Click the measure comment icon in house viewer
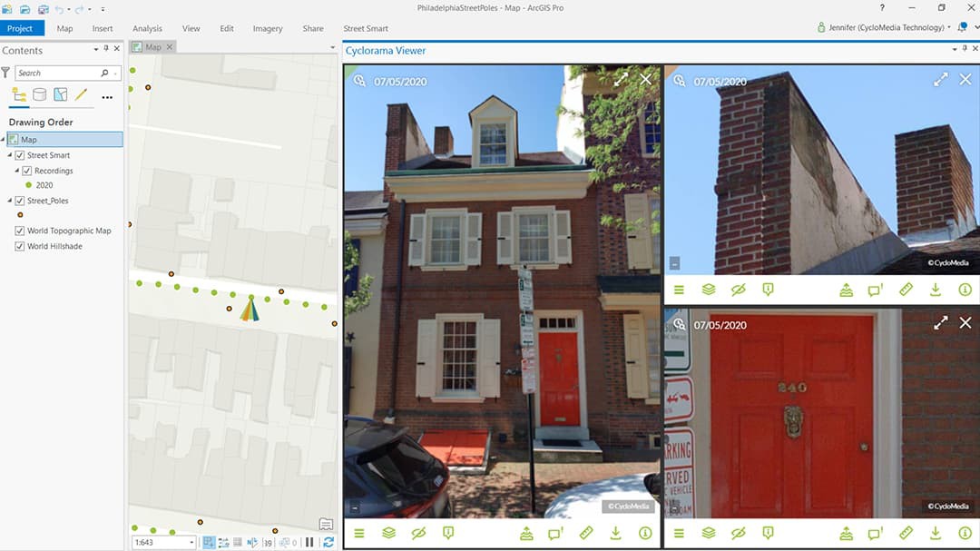 (x=555, y=534)
